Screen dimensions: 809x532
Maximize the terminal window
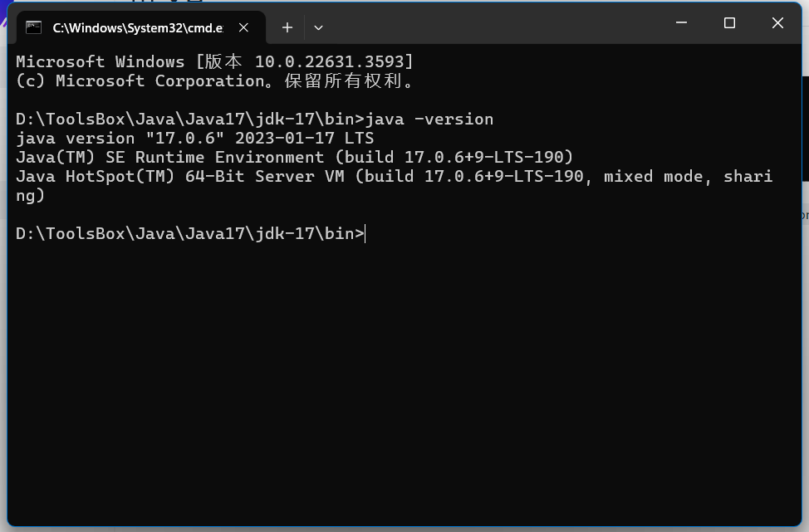(x=729, y=23)
